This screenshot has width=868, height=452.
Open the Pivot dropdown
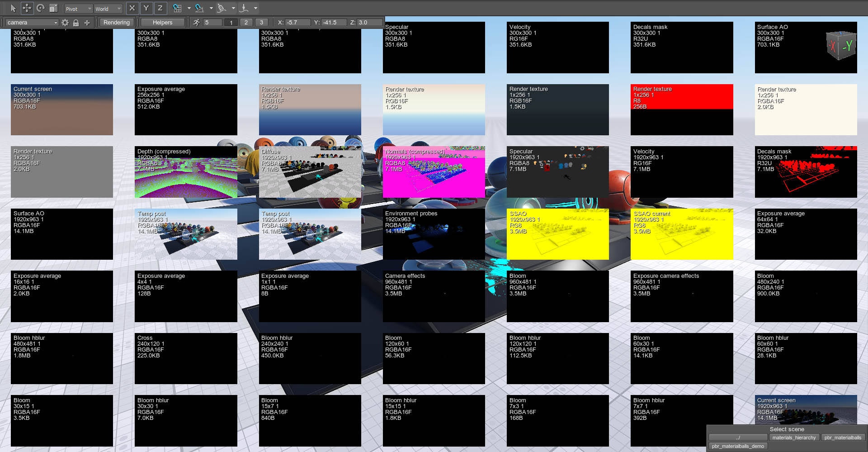click(78, 9)
